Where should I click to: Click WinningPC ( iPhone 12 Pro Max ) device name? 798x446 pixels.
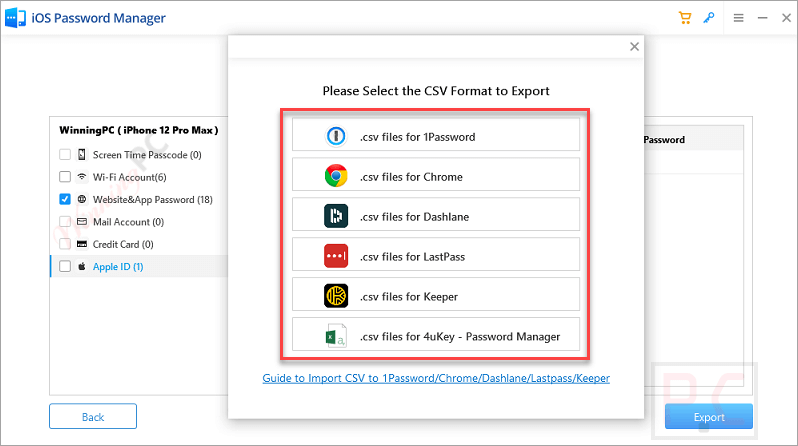click(x=138, y=130)
